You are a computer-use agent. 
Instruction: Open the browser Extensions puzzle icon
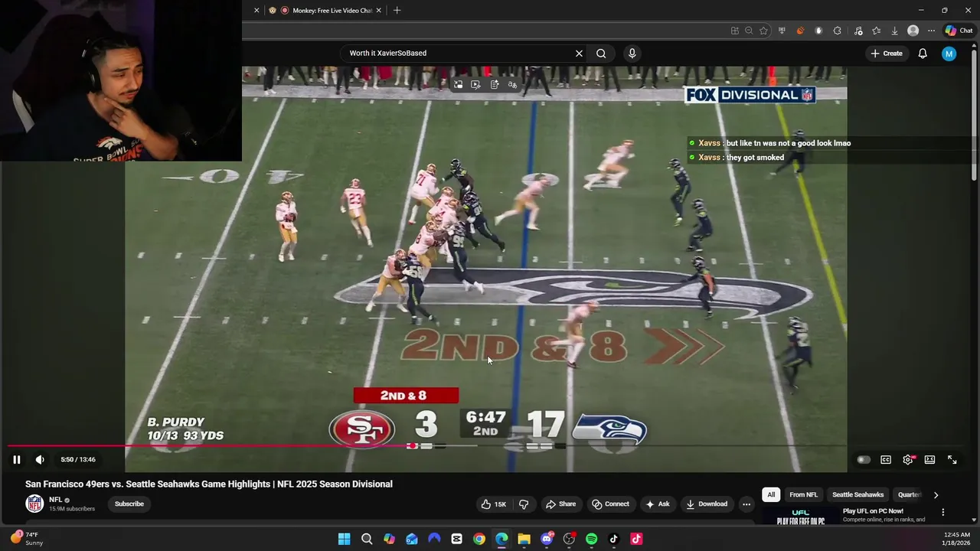pos(837,31)
